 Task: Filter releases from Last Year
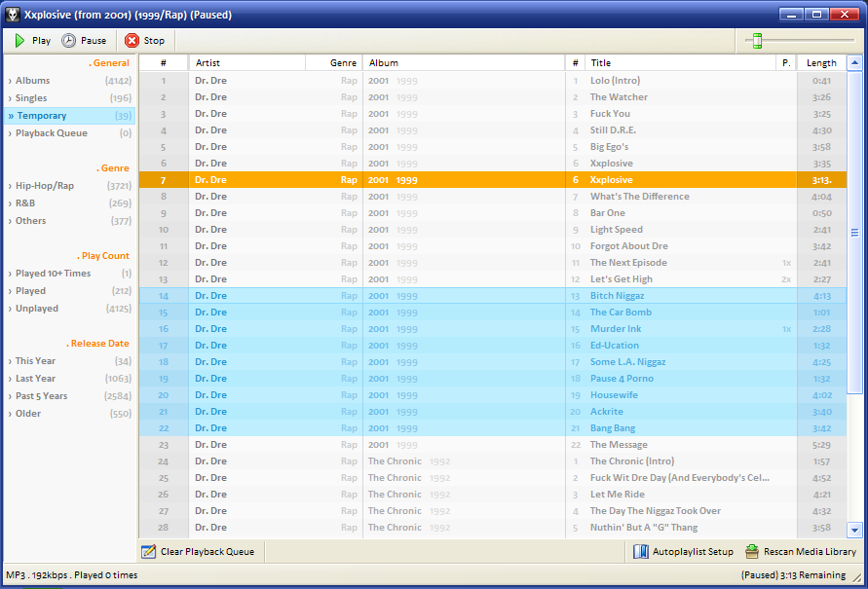(70, 379)
